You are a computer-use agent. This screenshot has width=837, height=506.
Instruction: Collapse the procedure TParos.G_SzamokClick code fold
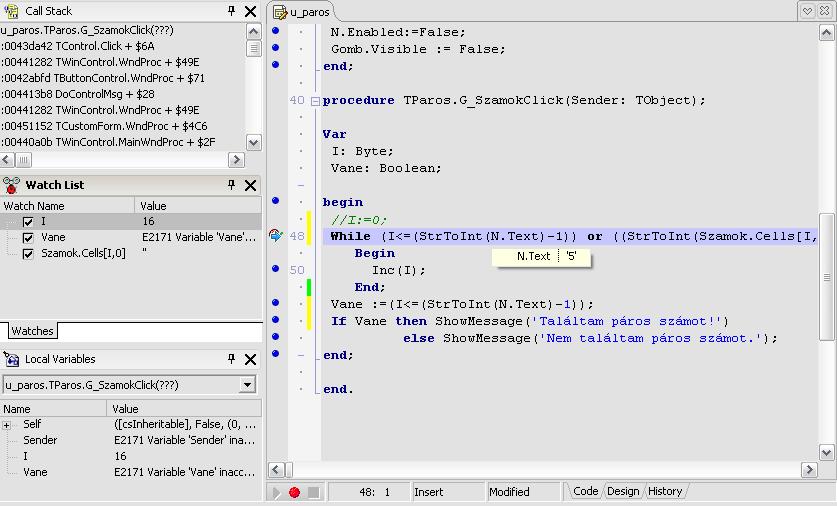tap(315, 100)
